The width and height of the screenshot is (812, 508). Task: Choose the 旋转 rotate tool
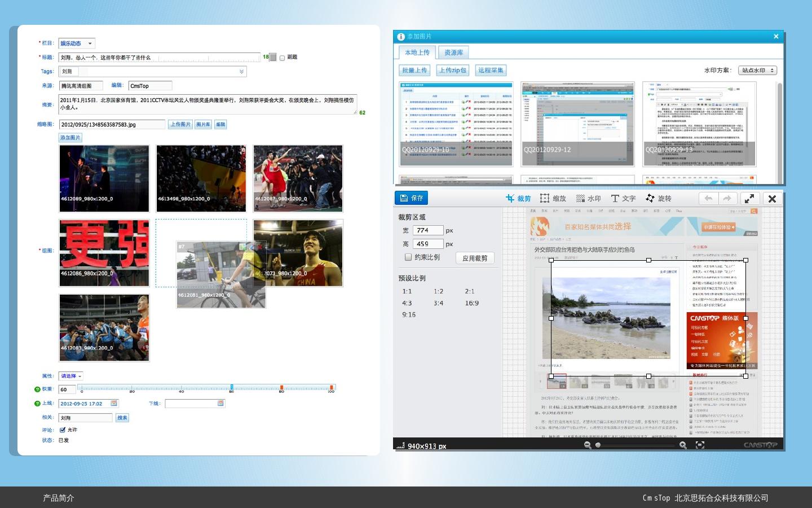pyautogui.click(x=659, y=199)
